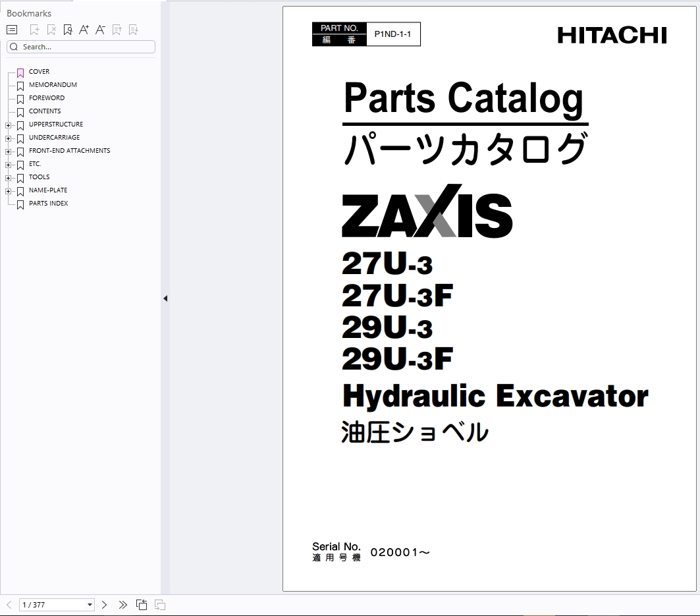
Task: Click the UPPERSTRUCTURE bookmark ribbon icon
Action: point(20,126)
